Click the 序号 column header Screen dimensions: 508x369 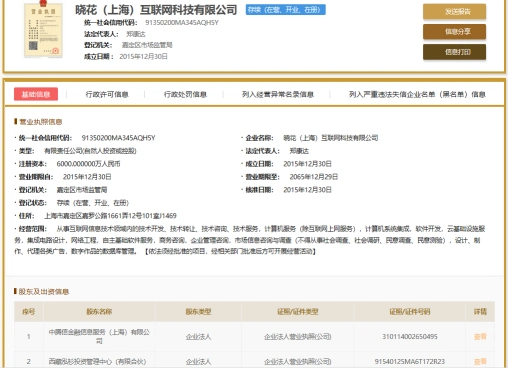29,312
